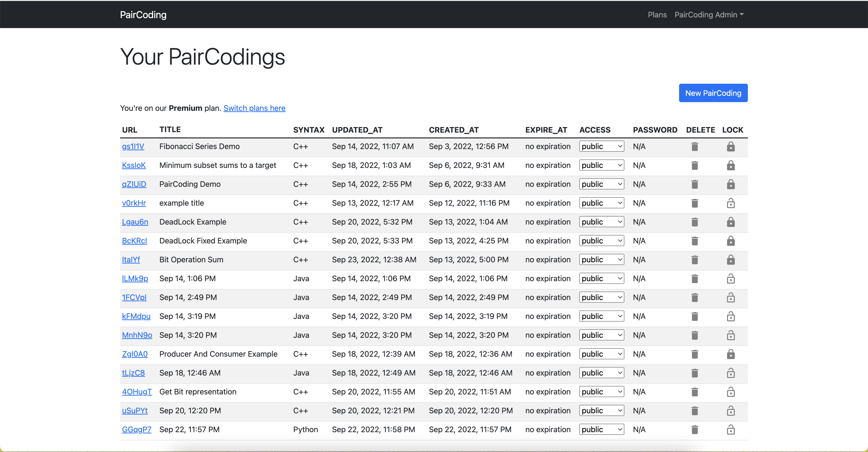868x452 pixels.
Task: Change access of PairCoding Demo
Action: (x=601, y=184)
